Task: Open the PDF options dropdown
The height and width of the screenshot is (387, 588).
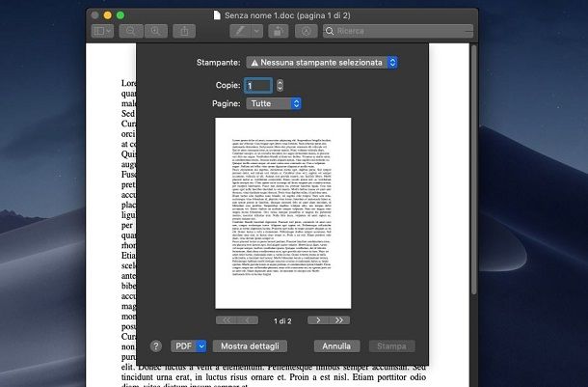Action: tap(188, 346)
